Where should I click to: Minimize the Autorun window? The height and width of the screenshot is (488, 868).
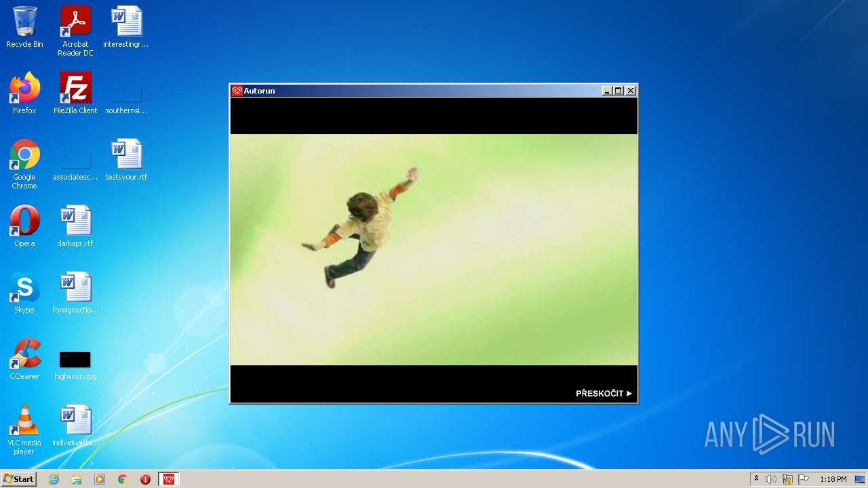[x=607, y=91]
